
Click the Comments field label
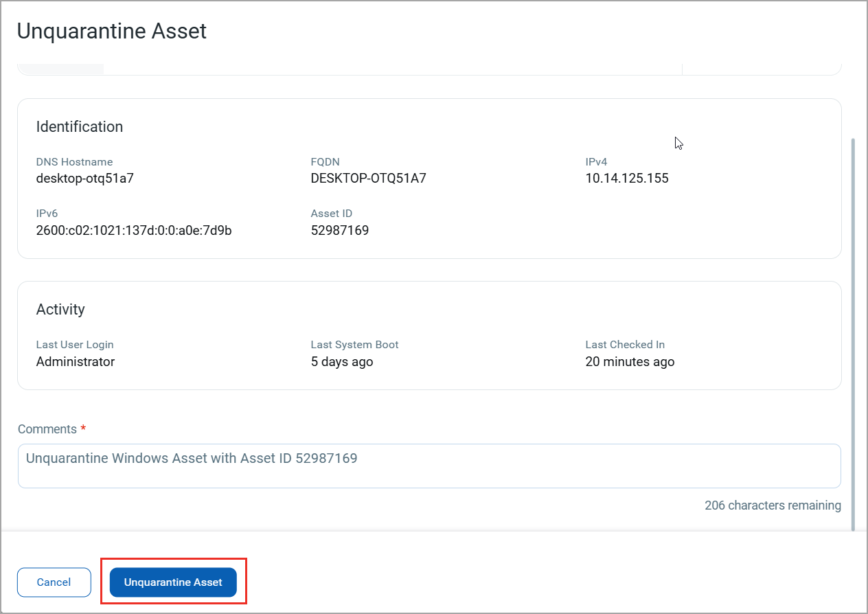[45, 429]
